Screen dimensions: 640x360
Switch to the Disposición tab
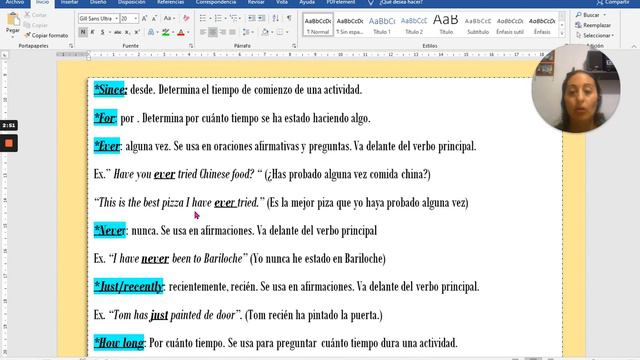coord(131,2)
